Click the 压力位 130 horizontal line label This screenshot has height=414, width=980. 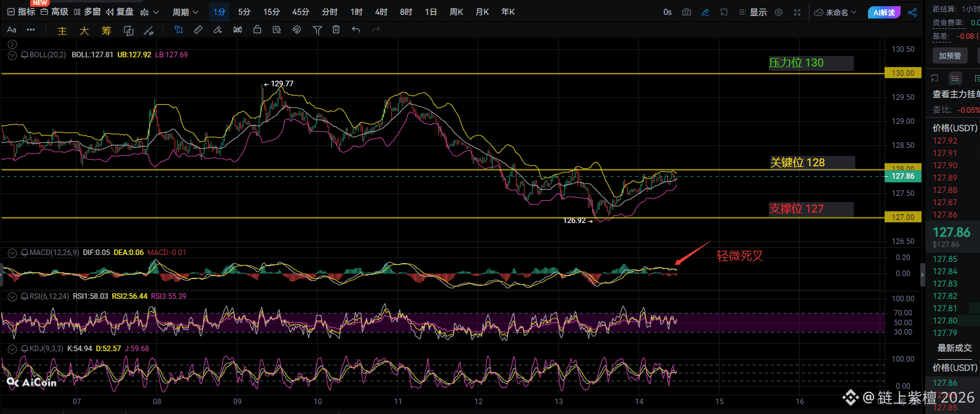click(796, 63)
